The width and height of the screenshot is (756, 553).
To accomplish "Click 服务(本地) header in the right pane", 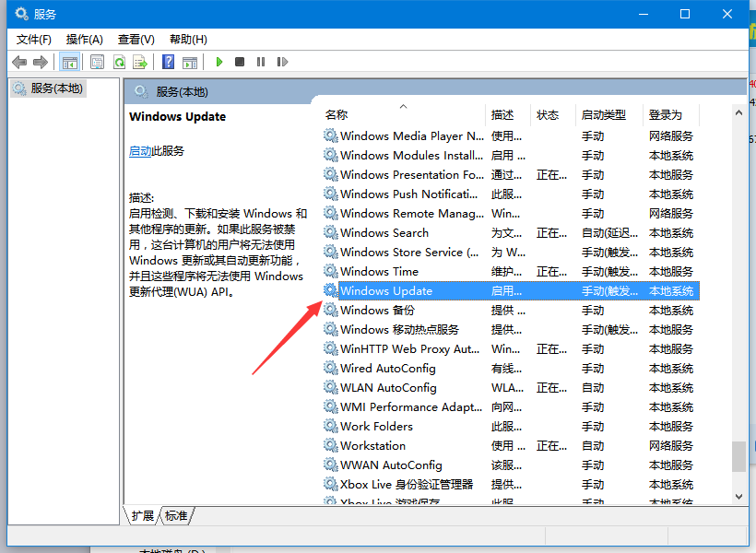I will pos(182,91).
